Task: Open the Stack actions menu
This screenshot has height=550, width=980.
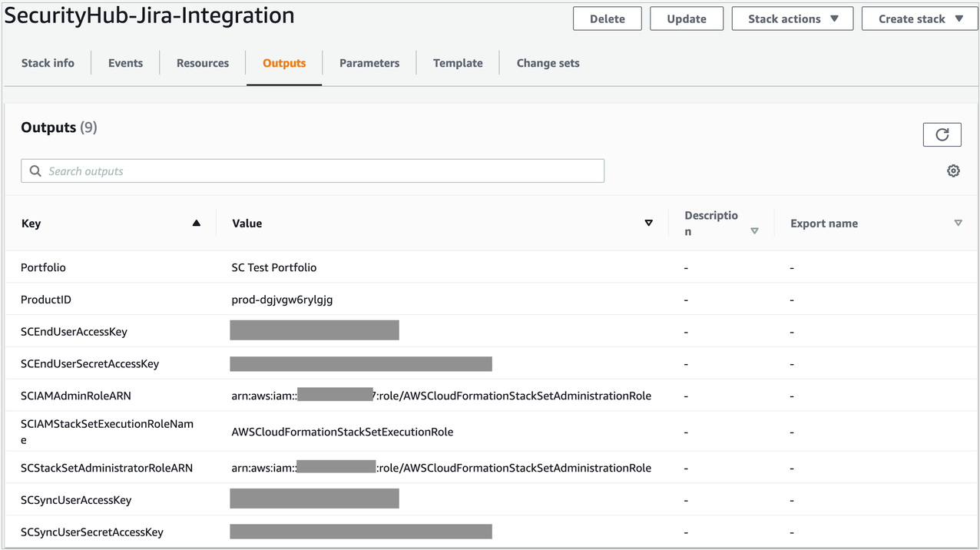Action: 792,18
